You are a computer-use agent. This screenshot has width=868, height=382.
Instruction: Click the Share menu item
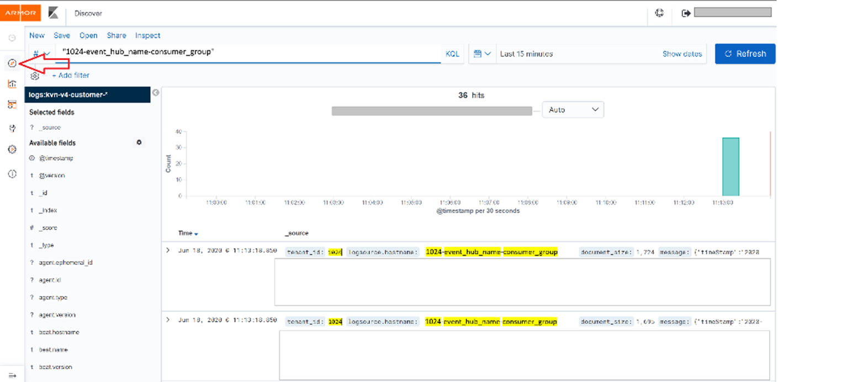click(x=117, y=35)
